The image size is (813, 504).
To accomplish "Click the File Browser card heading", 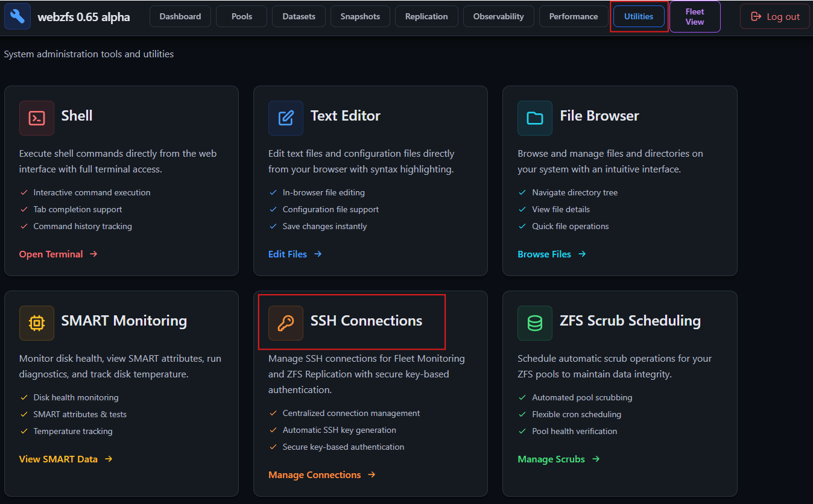I will (599, 116).
